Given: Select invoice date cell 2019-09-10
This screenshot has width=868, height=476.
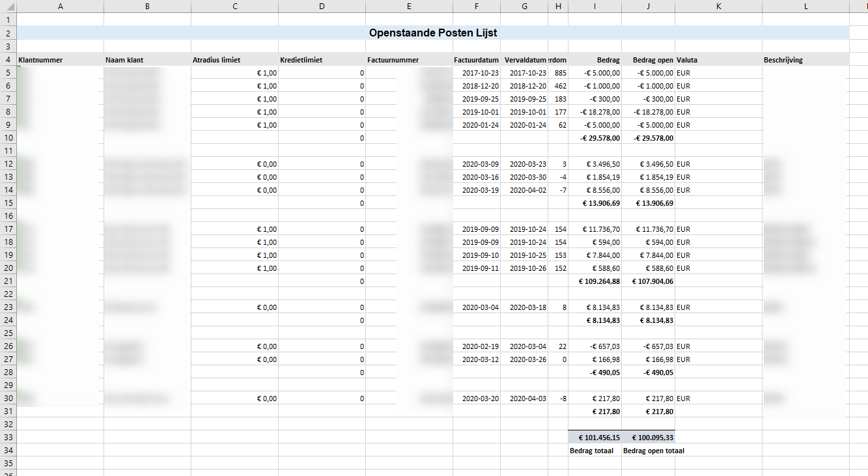Looking at the screenshot, I should [x=477, y=255].
